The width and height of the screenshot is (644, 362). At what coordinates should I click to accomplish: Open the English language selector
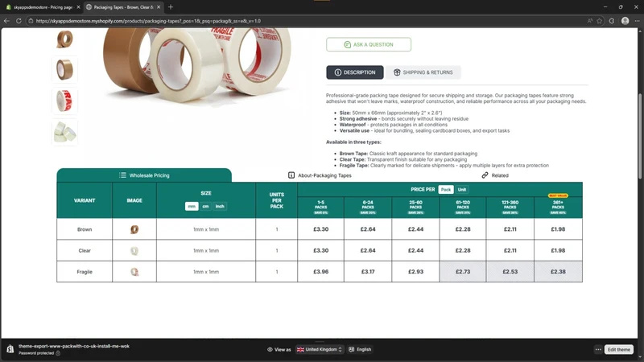[360, 350]
